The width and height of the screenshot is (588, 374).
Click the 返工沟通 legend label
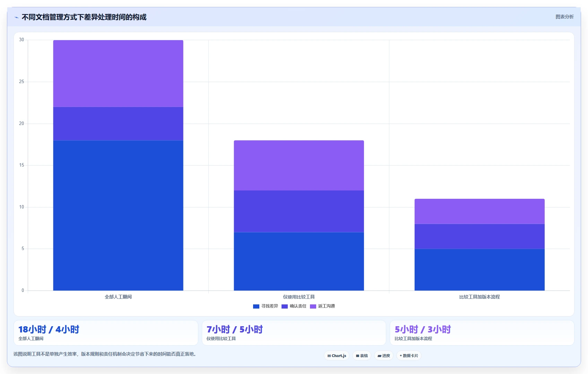click(x=327, y=306)
